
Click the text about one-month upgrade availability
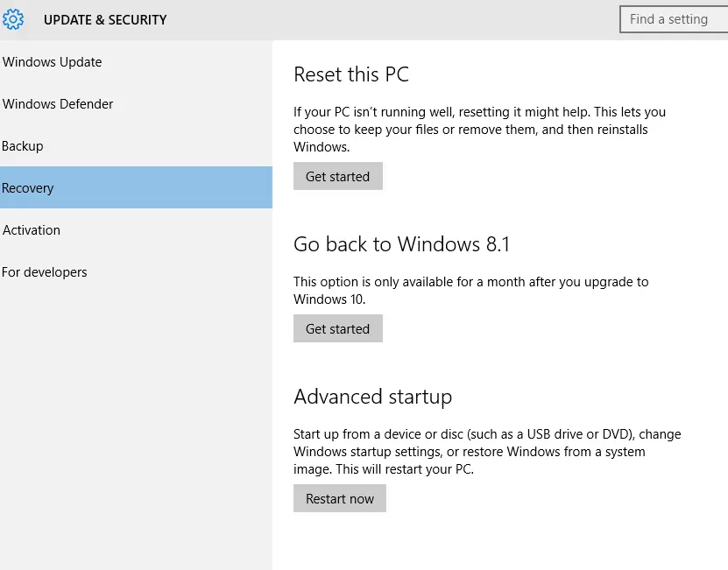[470, 290]
